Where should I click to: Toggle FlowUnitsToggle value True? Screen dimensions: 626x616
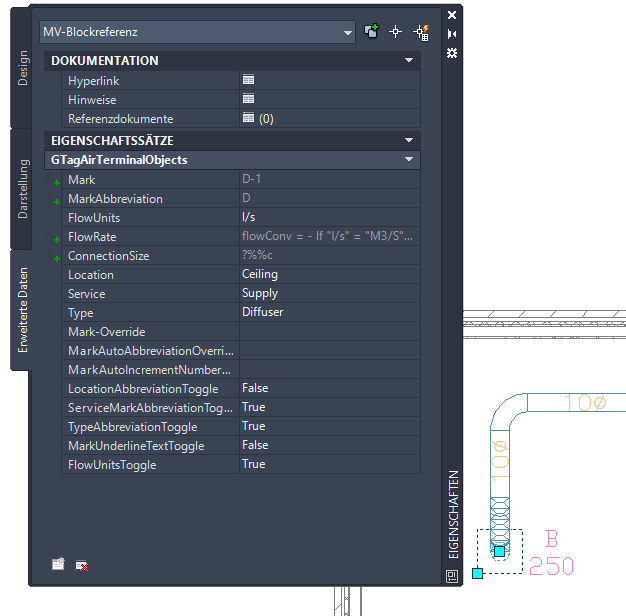(330, 464)
